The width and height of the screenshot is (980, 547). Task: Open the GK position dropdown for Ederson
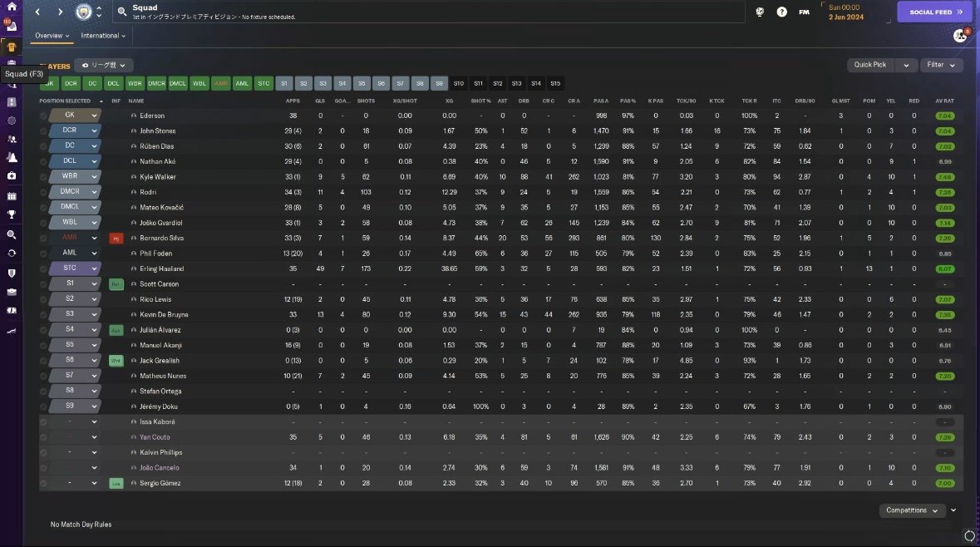coord(74,115)
